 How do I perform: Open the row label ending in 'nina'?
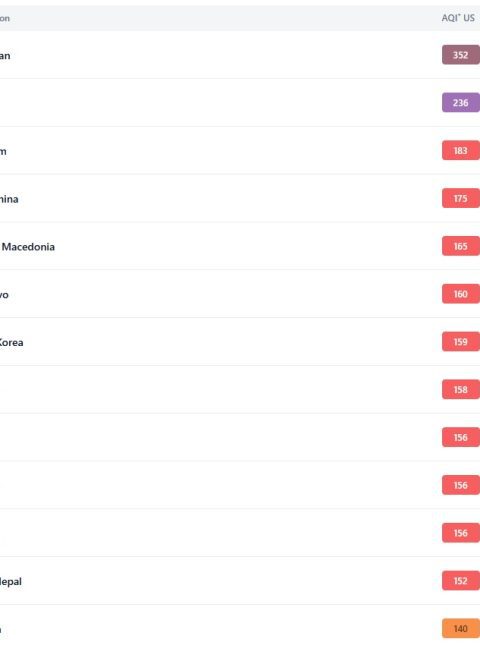(x=9, y=199)
